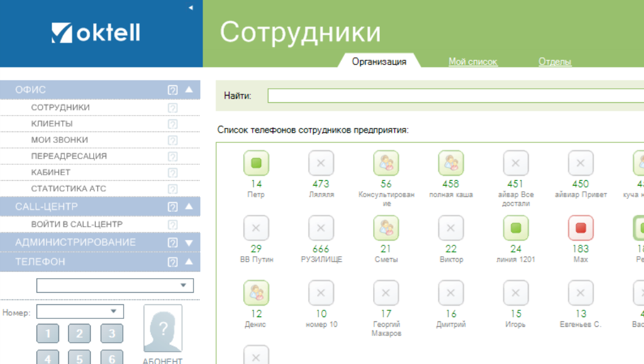This screenshot has width=644, height=364.
Task: Collapse the Call-центр section arrow
Action: [189, 207]
